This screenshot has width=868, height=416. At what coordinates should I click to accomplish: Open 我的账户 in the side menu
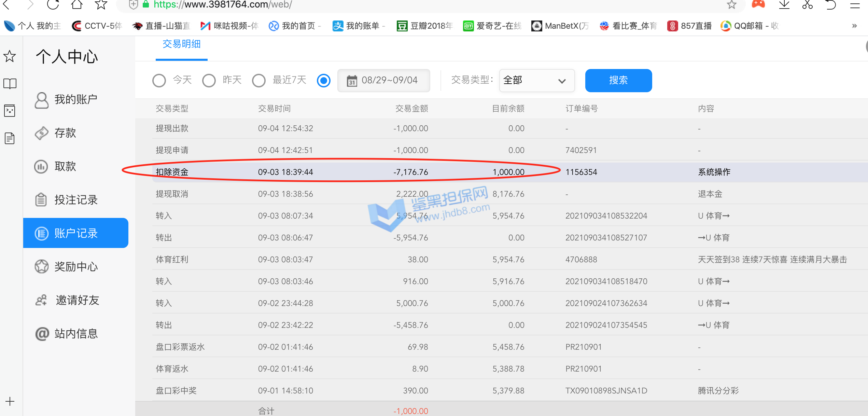[x=76, y=99]
